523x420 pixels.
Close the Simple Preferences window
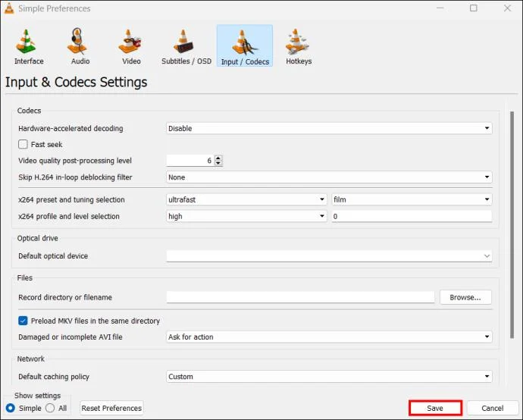pos(507,8)
